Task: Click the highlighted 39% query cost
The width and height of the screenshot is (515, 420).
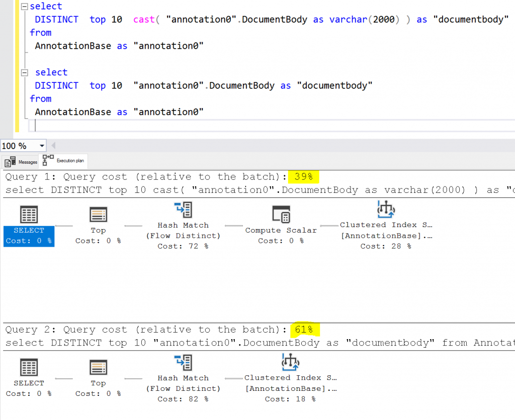Action: [x=304, y=177]
